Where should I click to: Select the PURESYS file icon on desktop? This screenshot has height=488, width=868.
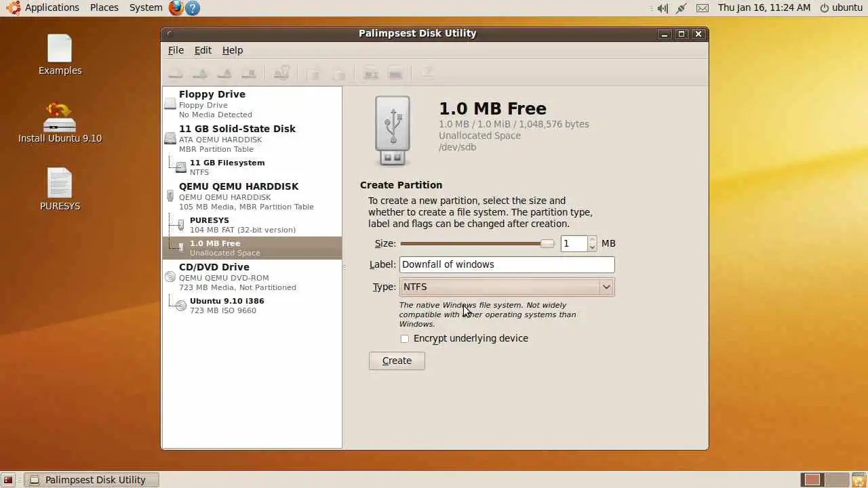click(x=60, y=189)
